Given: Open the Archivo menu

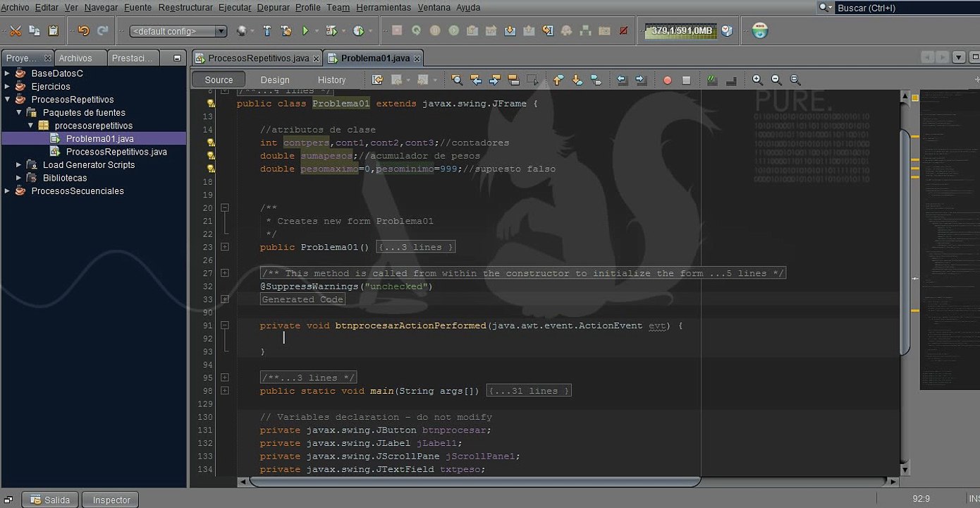Looking at the screenshot, I should (x=15, y=7).
